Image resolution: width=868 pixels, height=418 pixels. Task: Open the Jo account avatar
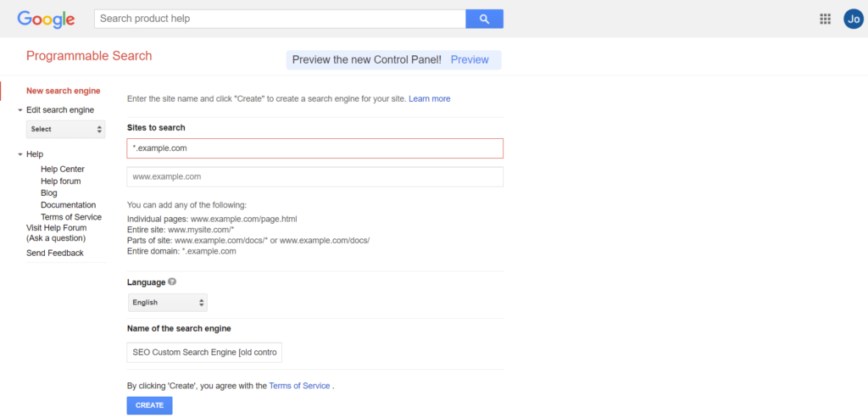(x=853, y=19)
